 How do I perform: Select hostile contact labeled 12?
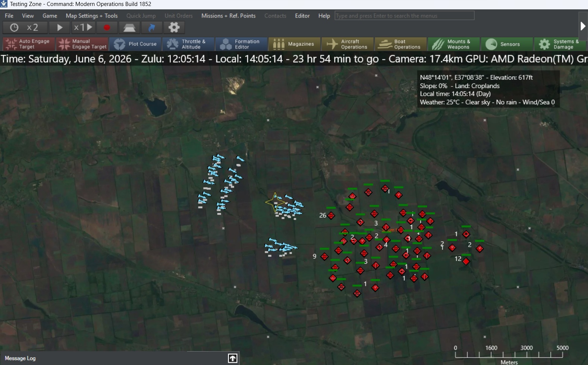coord(466,261)
